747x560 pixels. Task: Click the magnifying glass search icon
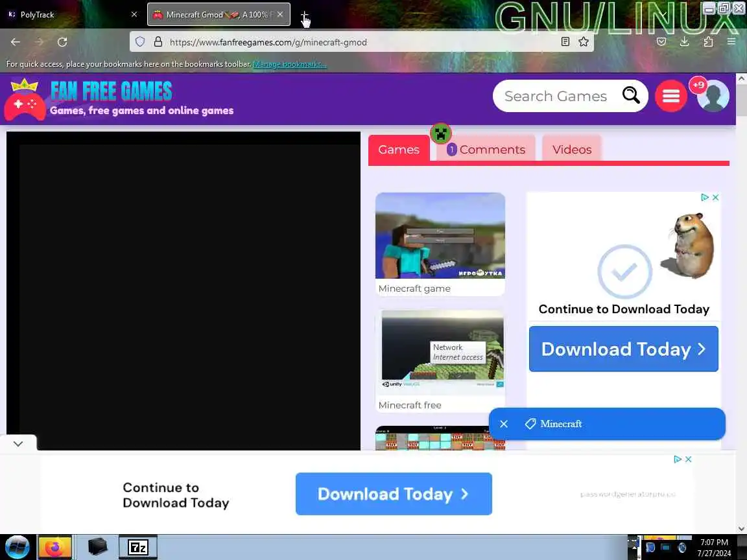(x=631, y=95)
